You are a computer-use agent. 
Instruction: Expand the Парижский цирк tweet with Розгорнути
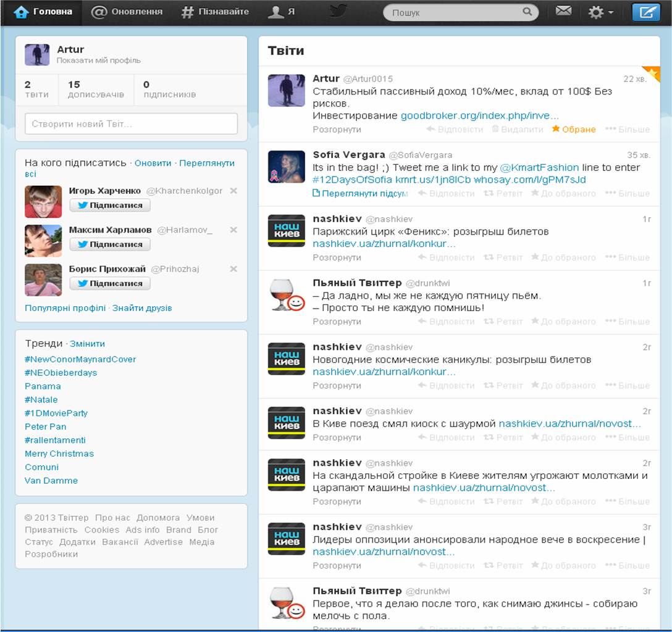tap(337, 257)
